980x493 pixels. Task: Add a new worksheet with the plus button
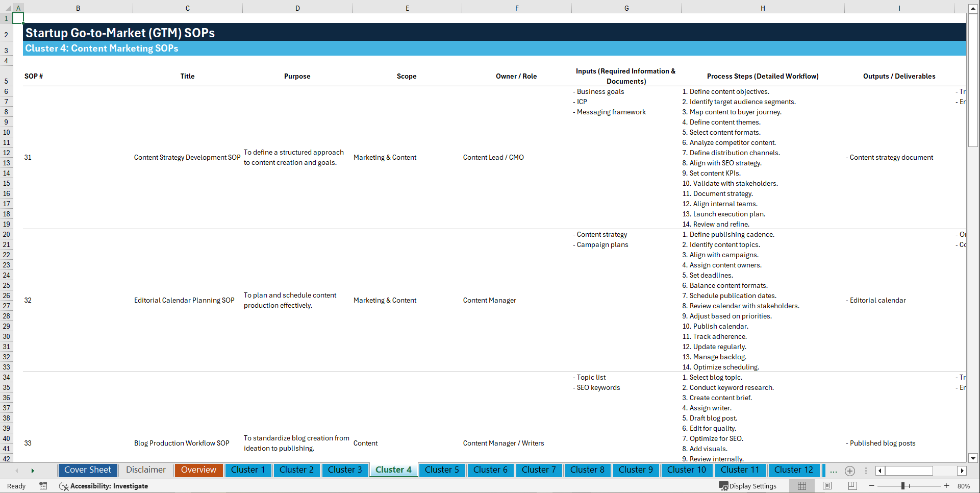849,471
